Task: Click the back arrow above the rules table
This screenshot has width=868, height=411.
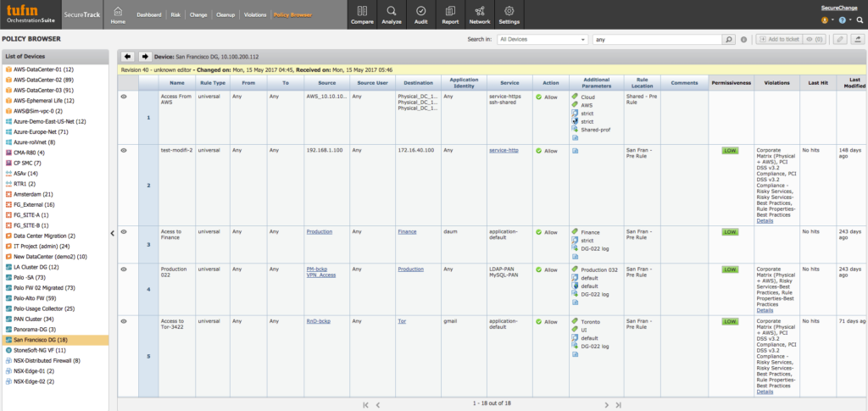Action: [x=128, y=56]
